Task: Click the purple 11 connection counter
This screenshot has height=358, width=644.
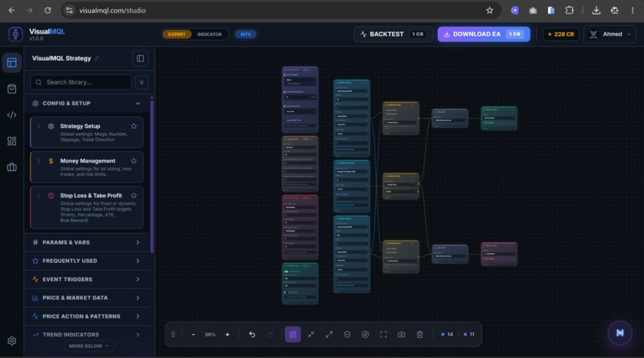Action: tap(469, 335)
